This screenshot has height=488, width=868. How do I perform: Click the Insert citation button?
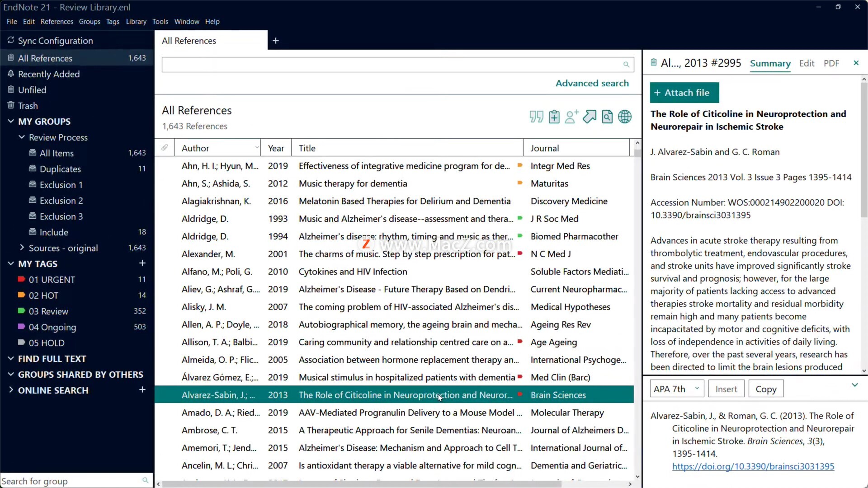point(726,389)
